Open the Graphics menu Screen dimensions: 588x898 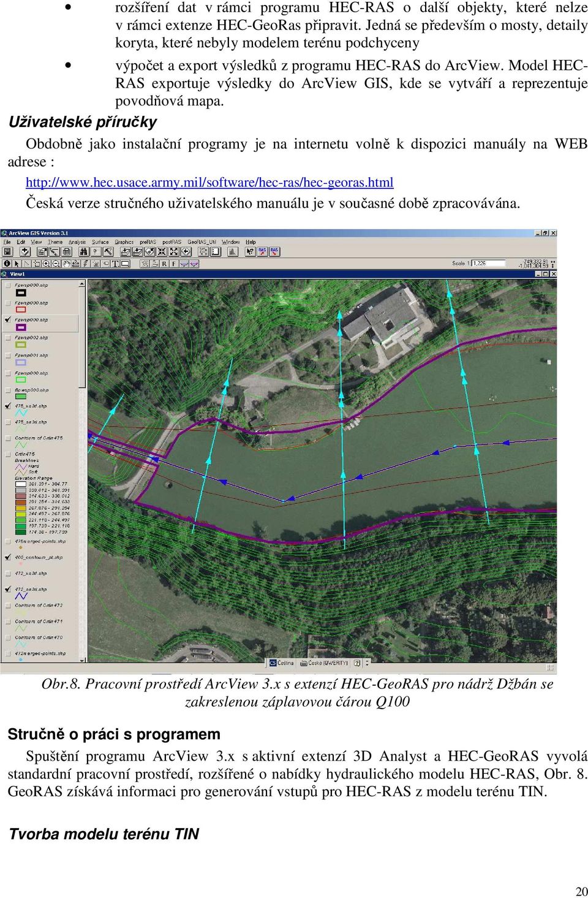pos(124,242)
